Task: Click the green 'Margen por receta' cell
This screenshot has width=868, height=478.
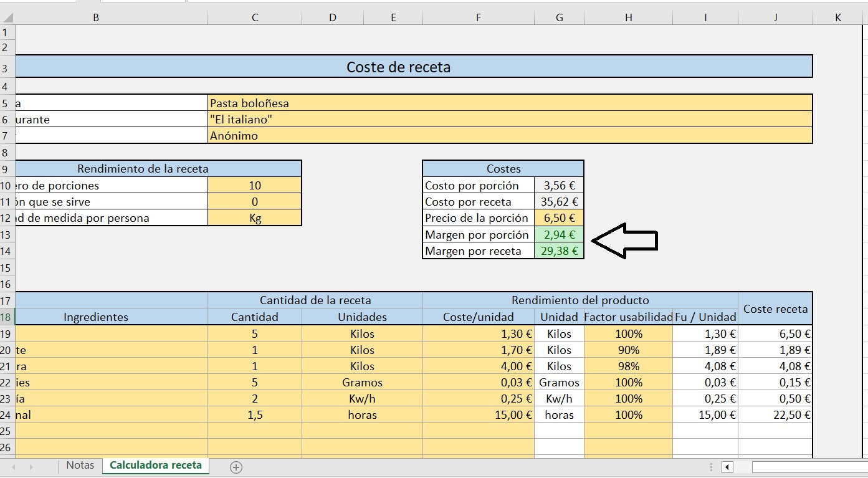Action: pos(559,251)
